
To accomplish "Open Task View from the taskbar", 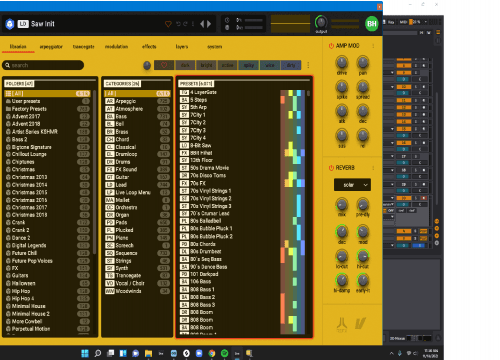I will pyautogui.click(x=110, y=353).
